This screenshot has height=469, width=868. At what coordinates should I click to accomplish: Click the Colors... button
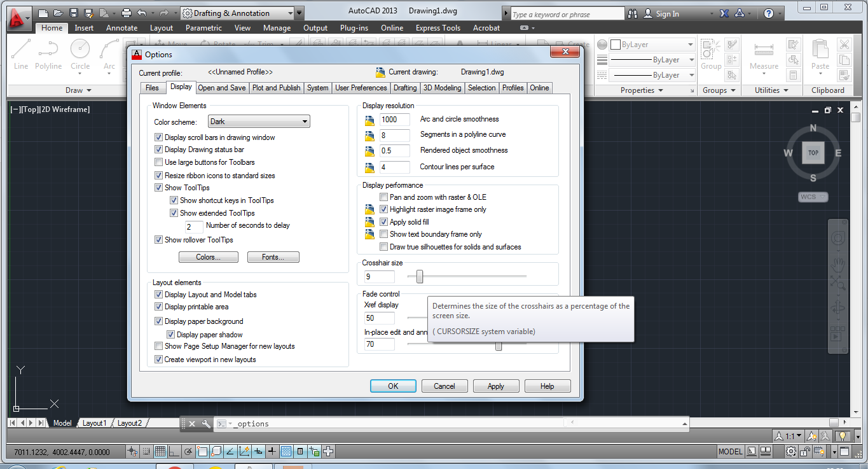click(x=209, y=257)
